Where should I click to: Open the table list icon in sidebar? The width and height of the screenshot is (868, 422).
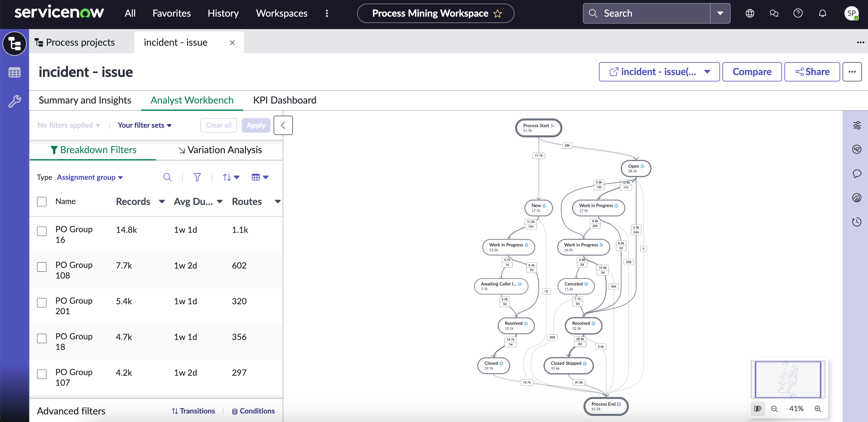15,72
